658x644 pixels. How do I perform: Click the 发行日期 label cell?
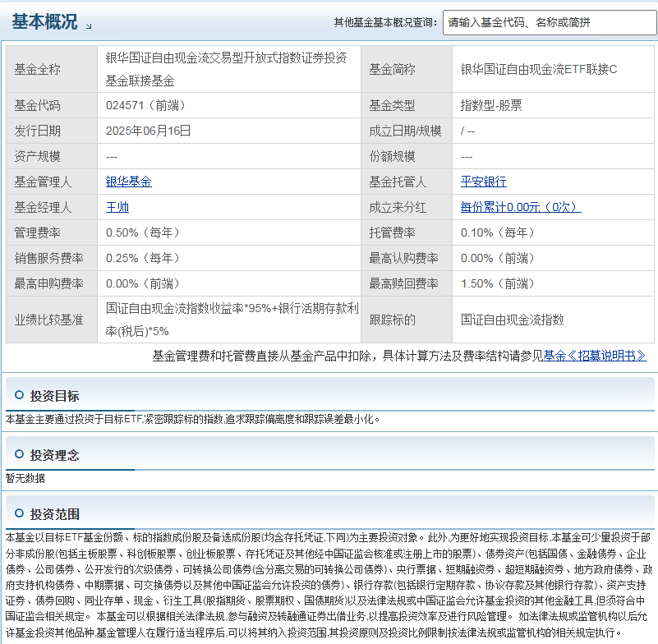52,131
